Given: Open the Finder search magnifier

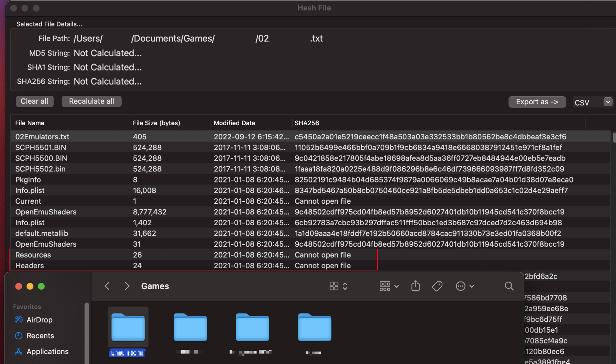Looking at the screenshot, I should (509, 286).
